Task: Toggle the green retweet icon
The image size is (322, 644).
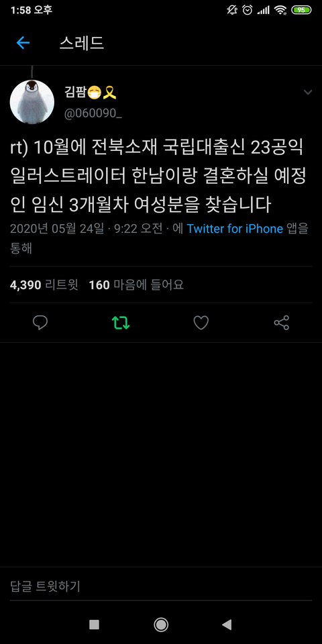Action: click(x=121, y=323)
